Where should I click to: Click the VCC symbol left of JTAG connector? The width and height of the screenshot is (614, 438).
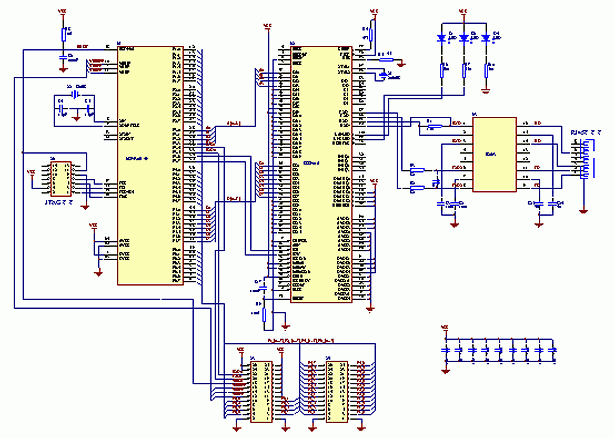(x=31, y=171)
